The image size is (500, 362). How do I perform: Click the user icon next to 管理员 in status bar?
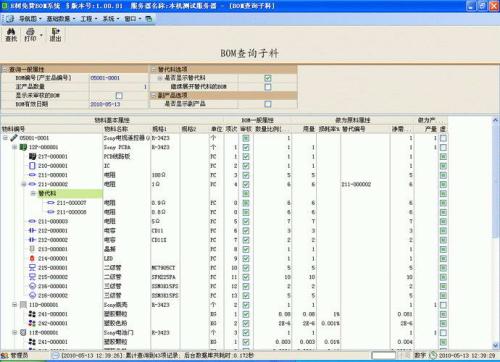5,356
